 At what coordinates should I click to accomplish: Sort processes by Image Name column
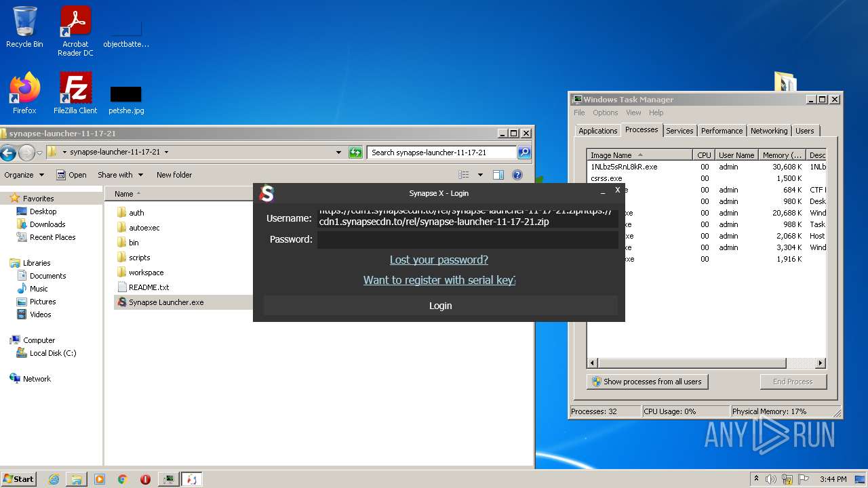pyautogui.click(x=639, y=155)
